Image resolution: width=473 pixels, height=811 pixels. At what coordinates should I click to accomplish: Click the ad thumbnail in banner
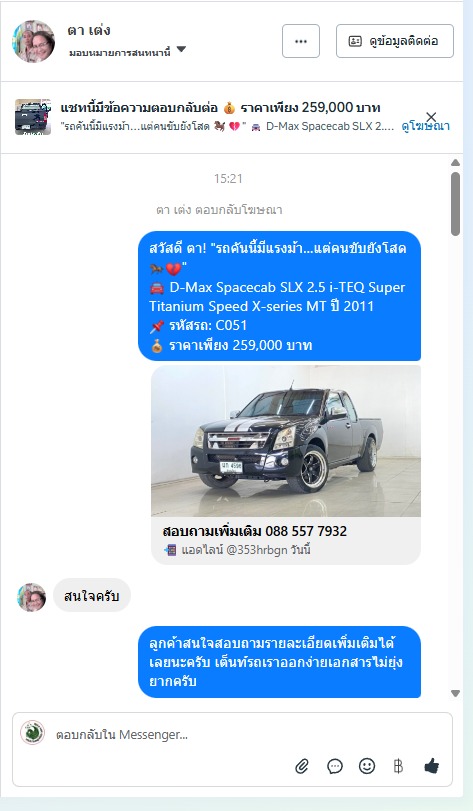tap(33, 117)
